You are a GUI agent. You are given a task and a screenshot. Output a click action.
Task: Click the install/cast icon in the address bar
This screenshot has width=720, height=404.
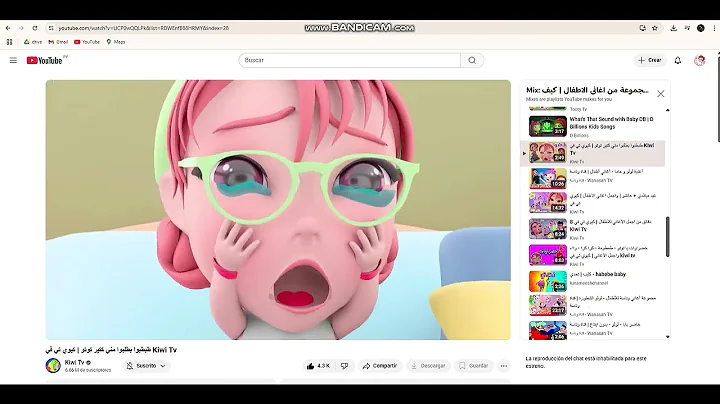[642, 28]
